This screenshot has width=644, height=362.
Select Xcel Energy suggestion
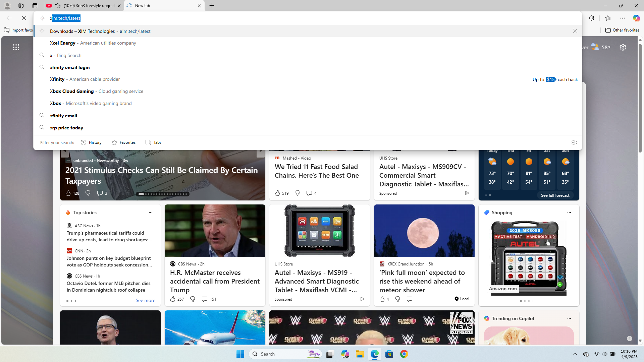click(308, 43)
